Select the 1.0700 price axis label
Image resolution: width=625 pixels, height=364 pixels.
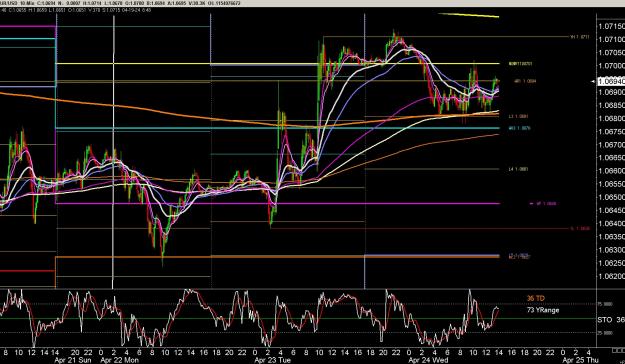pyautogui.click(x=611, y=66)
